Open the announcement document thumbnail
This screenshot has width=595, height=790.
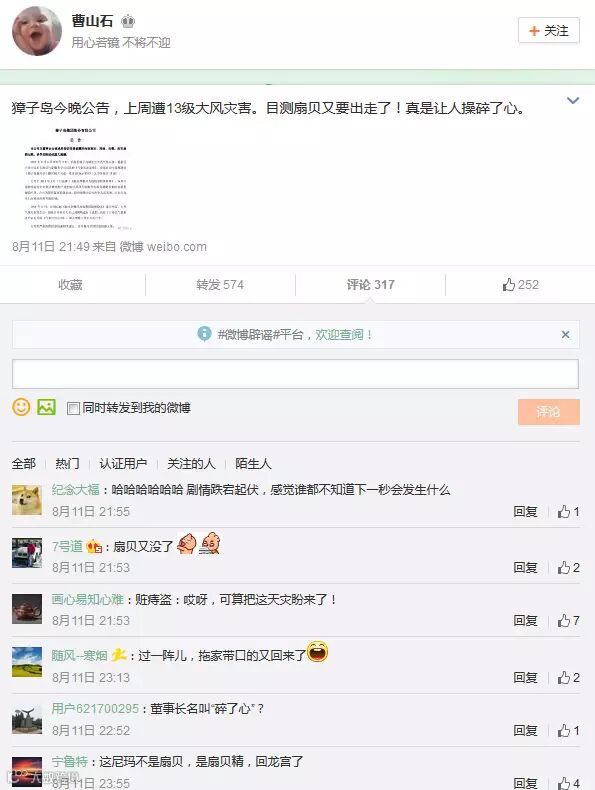76,178
